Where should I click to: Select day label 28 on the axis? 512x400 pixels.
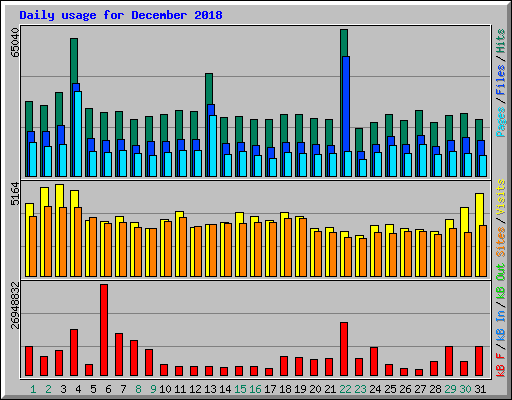coord(435,389)
